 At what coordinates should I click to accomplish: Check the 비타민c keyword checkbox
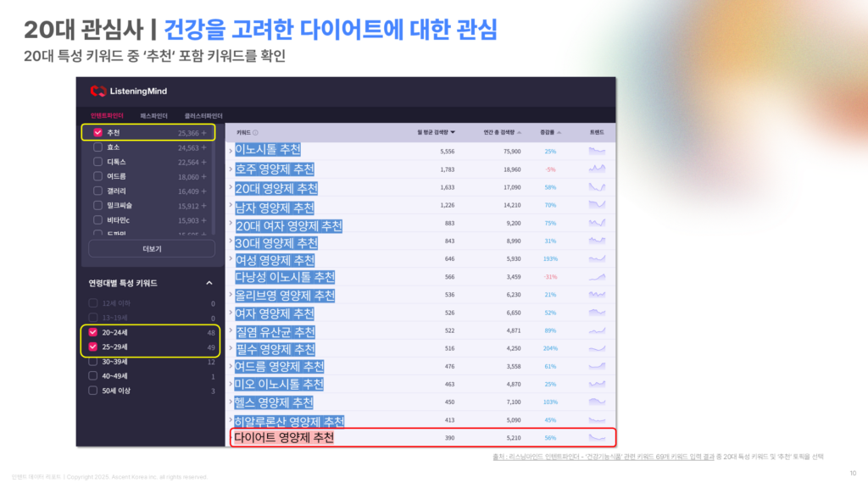click(x=98, y=219)
